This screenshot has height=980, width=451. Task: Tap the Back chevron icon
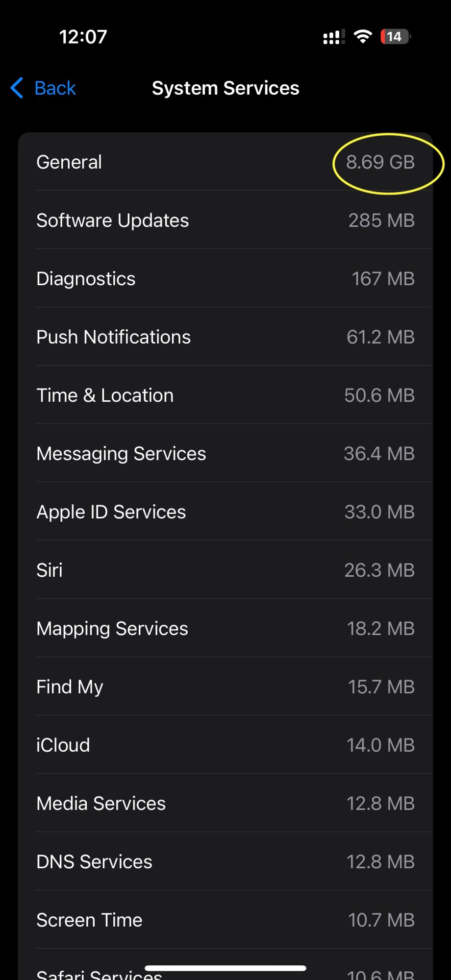tap(17, 88)
